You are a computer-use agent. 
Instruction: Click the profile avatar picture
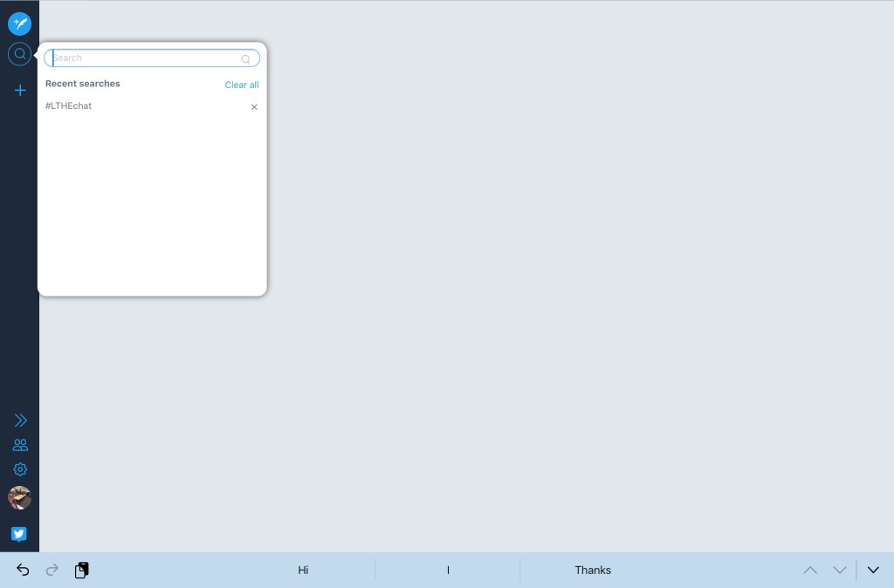coord(19,498)
